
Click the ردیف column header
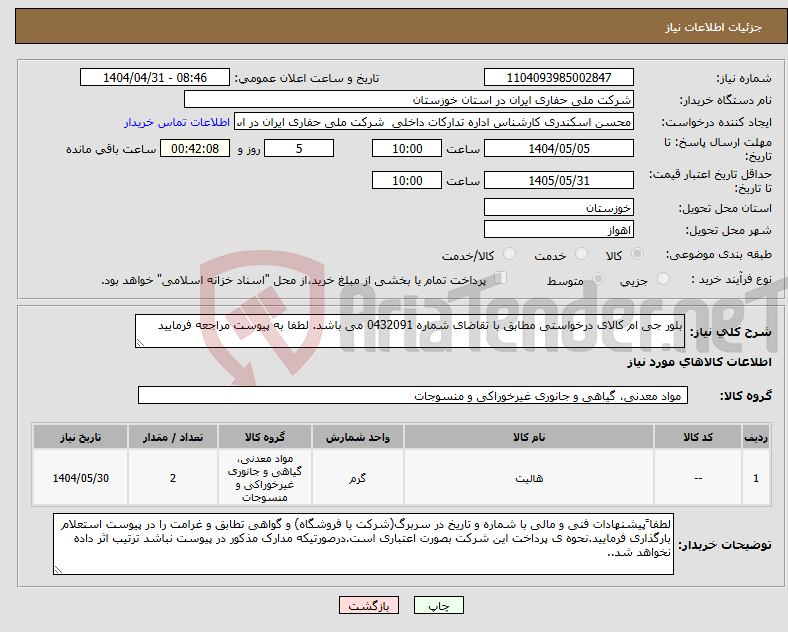tap(756, 437)
